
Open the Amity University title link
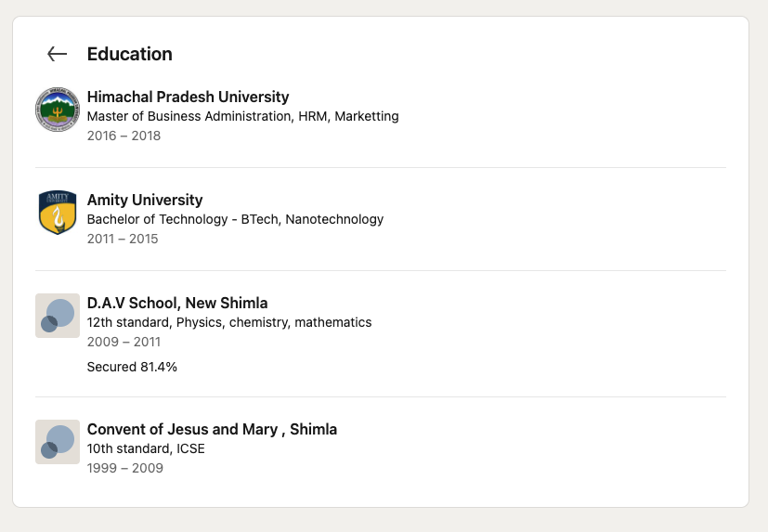pyautogui.click(x=145, y=200)
